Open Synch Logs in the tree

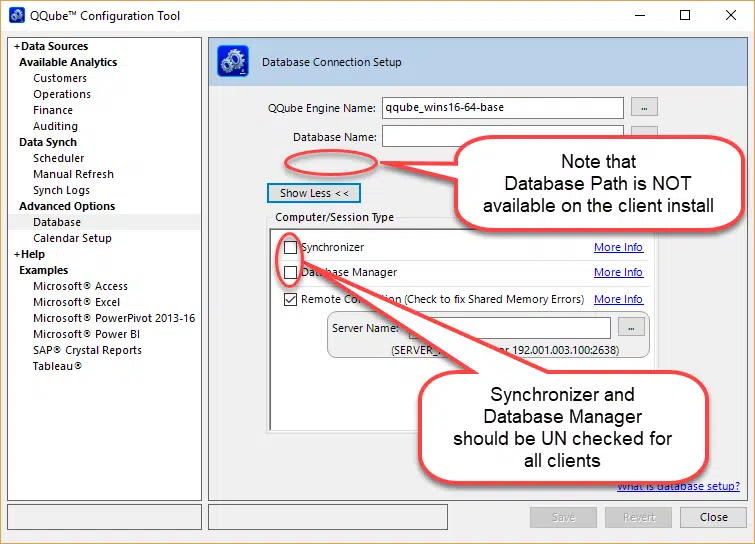click(61, 190)
